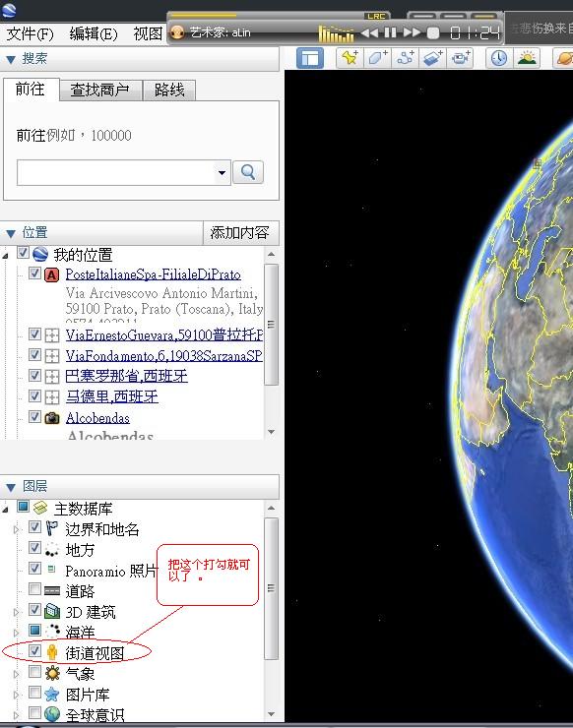Open the ViaErnestoGuevara,59100 place link
Image resolution: width=573 pixels, height=728 pixels.
(164, 334)
